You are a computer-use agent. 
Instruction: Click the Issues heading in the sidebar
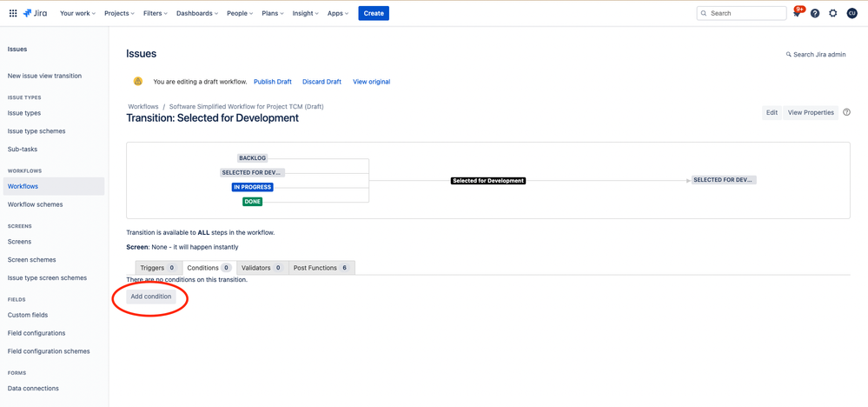pyautogui.click(x=17, y=50)
